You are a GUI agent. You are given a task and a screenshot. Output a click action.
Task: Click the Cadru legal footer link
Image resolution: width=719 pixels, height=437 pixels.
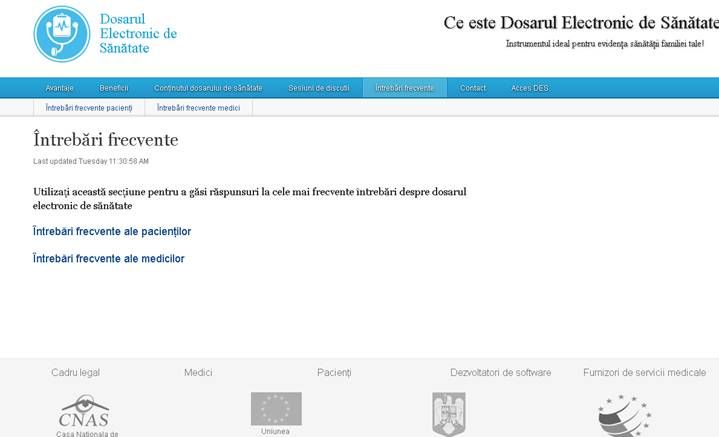(x=75, y=373)
